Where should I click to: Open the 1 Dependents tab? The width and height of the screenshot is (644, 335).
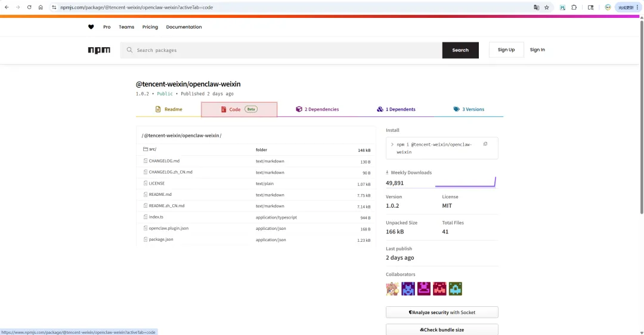tap(396, 109)
